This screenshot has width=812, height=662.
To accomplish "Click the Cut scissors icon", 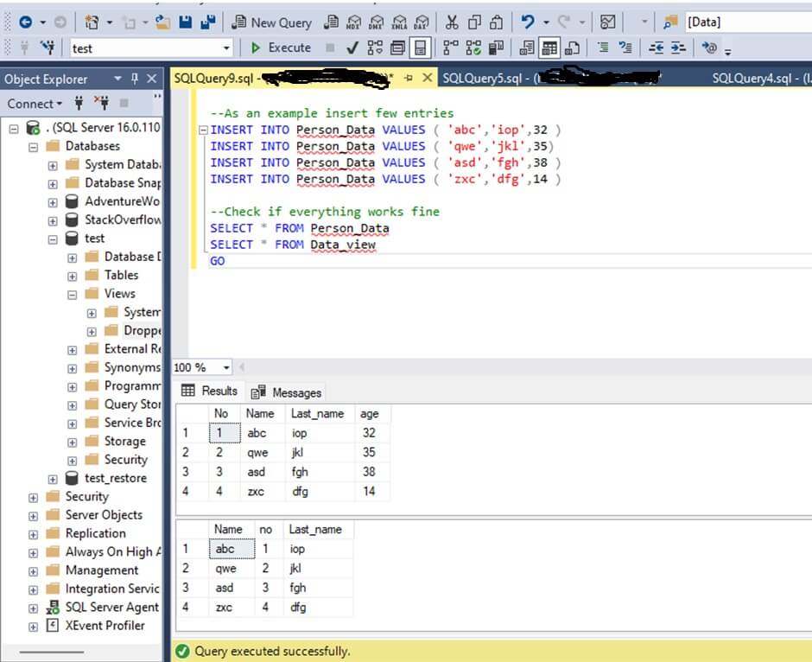I will tap(452, 22).
